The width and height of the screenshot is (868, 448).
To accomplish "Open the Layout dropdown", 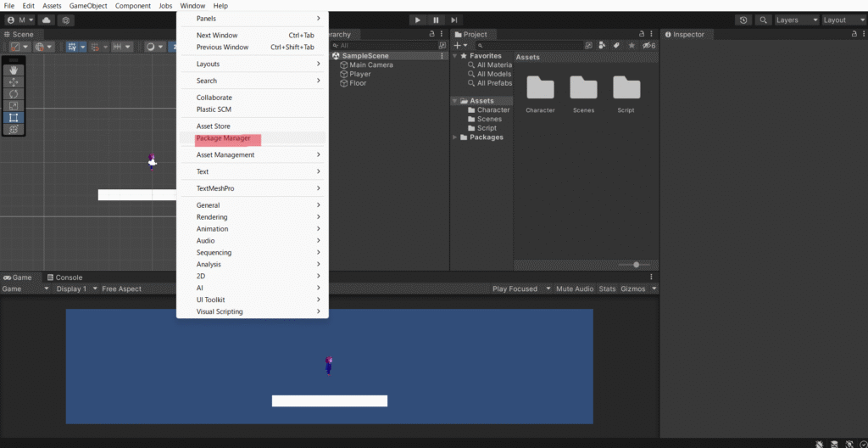I will click(843, 20).
